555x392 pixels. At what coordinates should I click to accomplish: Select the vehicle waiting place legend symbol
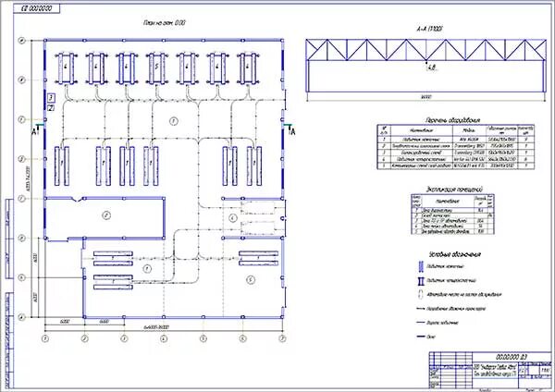421,294
